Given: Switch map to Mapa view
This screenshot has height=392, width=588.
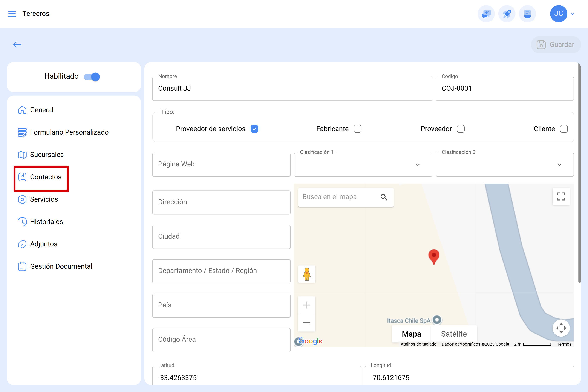Looking at the screenshot, I should (411, 334).
